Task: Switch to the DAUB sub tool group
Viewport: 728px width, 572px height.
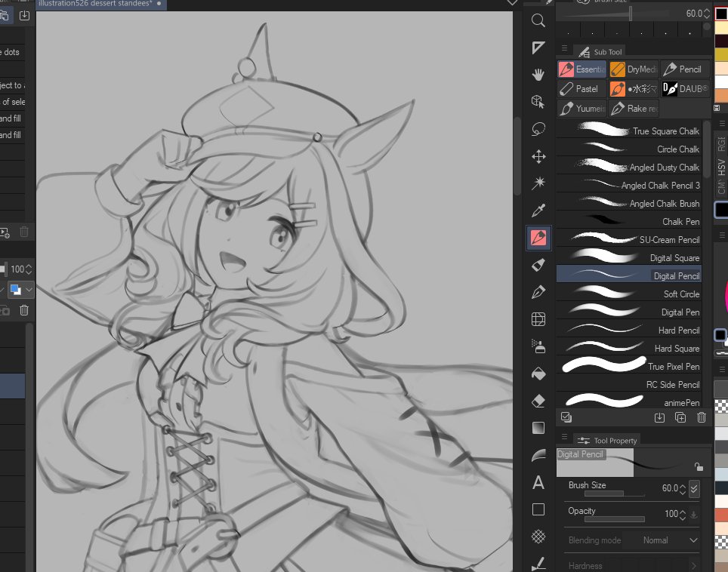Action: [685, 88]
